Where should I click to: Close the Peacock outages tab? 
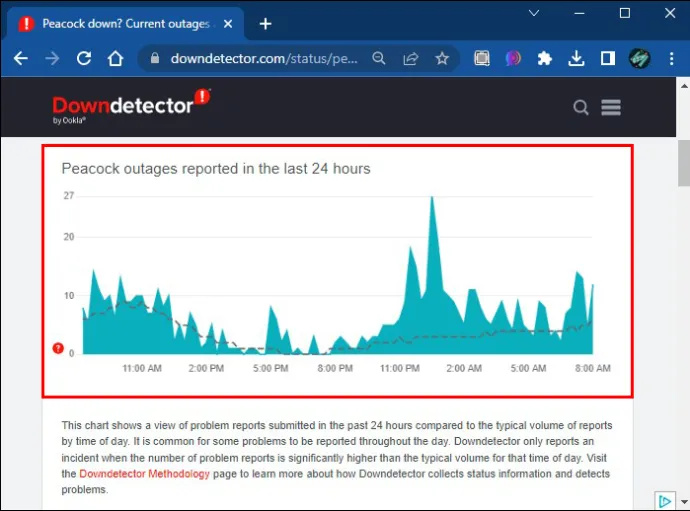point(228,24)
